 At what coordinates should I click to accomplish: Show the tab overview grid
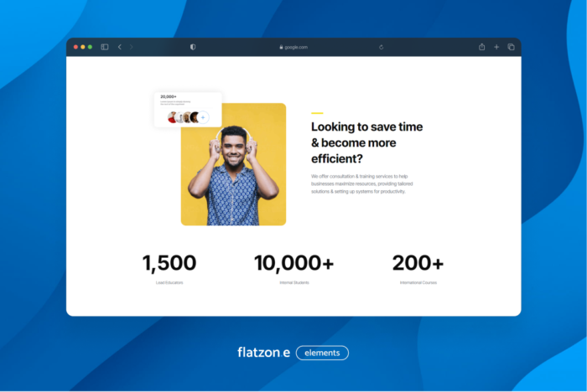pyautogui.click(x=511, y=47)
